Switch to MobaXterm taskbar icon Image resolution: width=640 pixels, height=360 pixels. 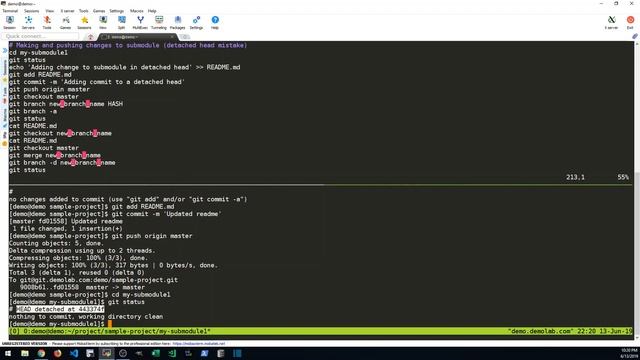(107, 353)
